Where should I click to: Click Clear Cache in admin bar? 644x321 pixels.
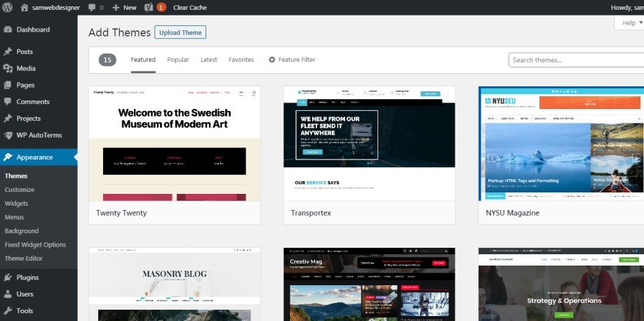tap(189, 8)
